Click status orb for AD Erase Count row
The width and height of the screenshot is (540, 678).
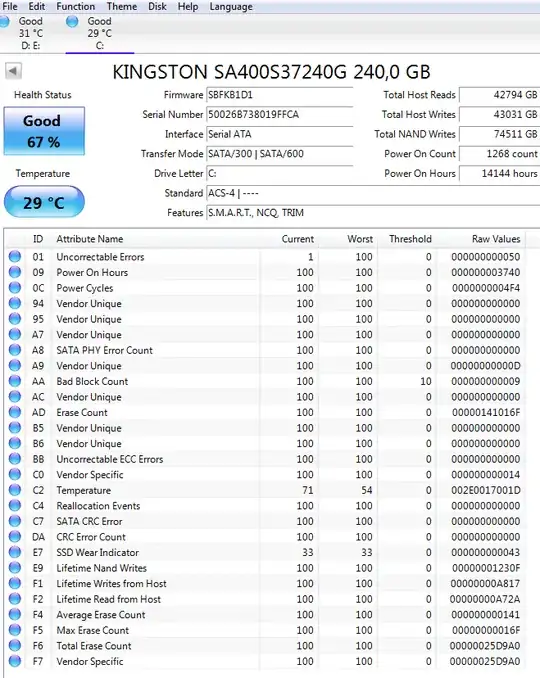pos(15,412)
